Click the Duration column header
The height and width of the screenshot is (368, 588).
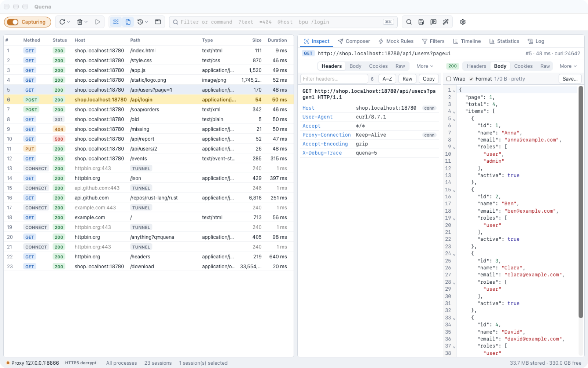pos(277,40)
